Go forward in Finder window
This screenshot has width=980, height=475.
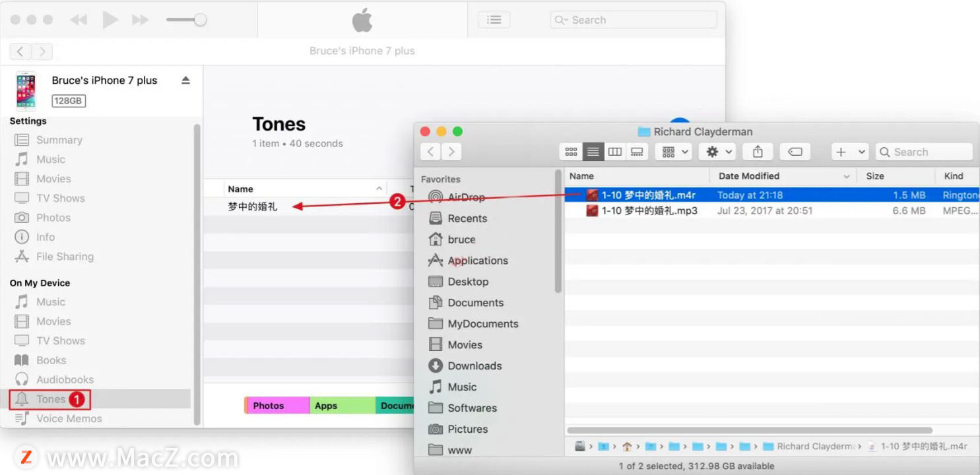click(451, 152)
